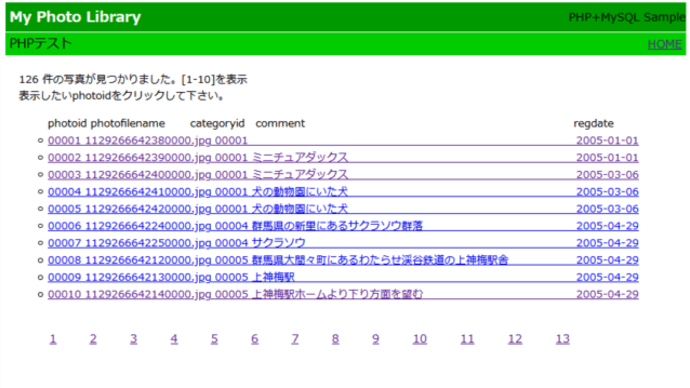Open photo 00010 上神梅駅ホーム row

click(343, 294)
